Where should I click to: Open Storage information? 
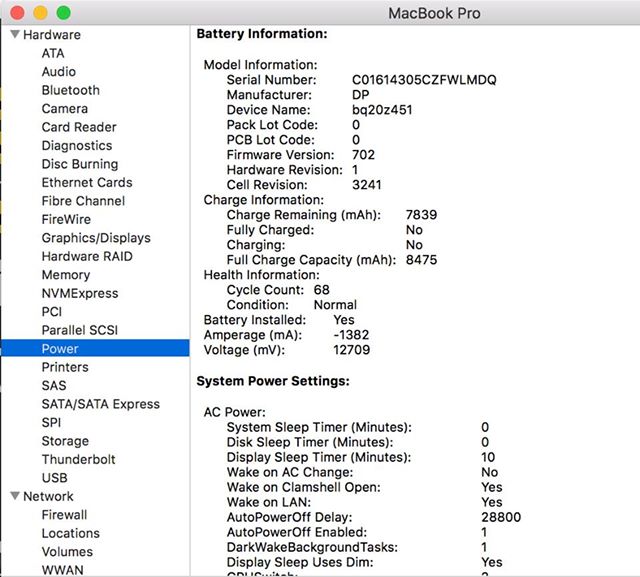point(65,441)
